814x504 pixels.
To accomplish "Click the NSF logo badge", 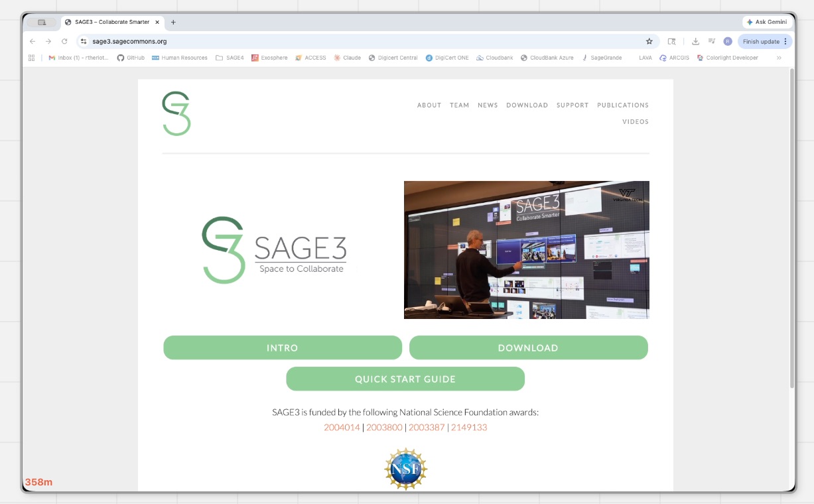I will [405, 469].
